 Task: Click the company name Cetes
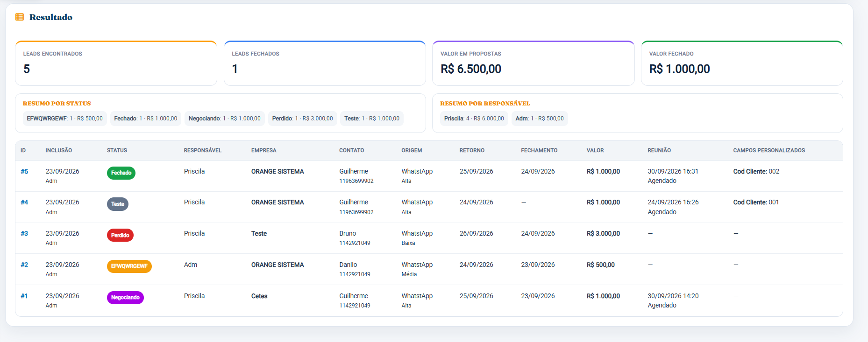click(x=259, y=296)
